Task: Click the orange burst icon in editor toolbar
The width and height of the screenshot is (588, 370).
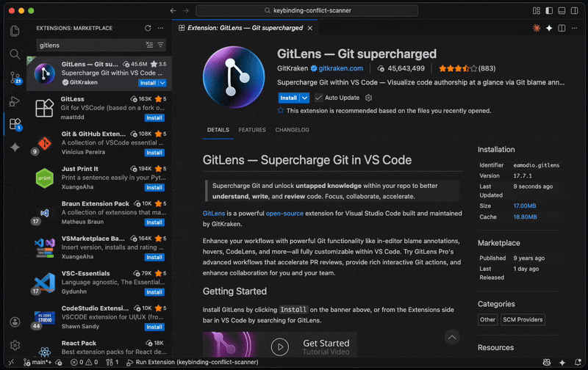Action: pyautogui.click(x=537, y=28)
